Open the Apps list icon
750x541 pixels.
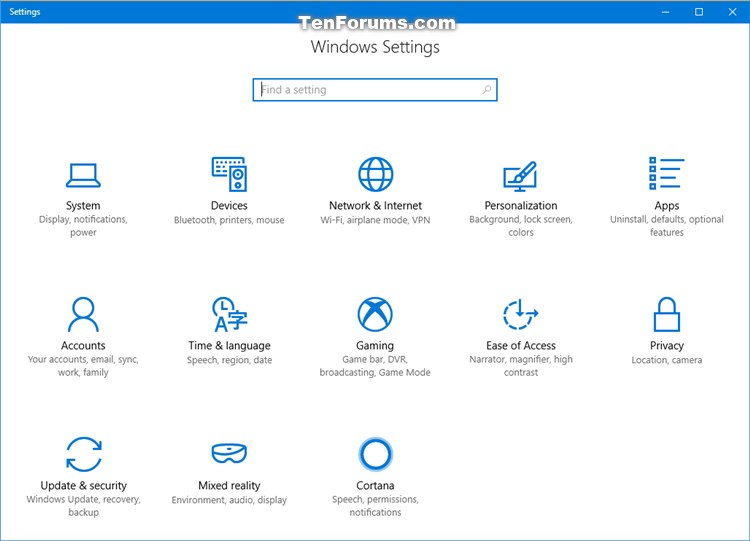pyautogui.click(x=666, y=173)
